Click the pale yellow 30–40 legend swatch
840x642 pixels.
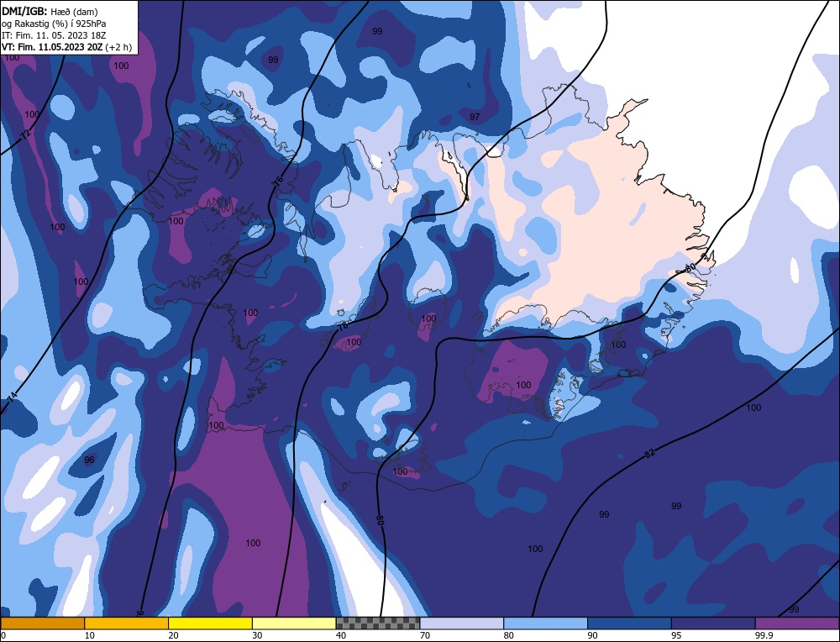tap(294, 624)
